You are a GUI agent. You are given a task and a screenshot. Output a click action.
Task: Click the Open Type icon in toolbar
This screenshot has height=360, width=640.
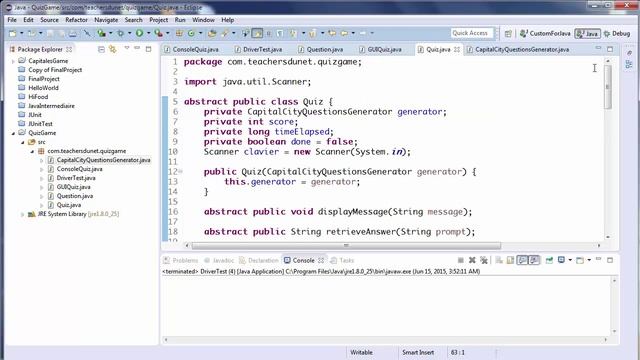212,33
